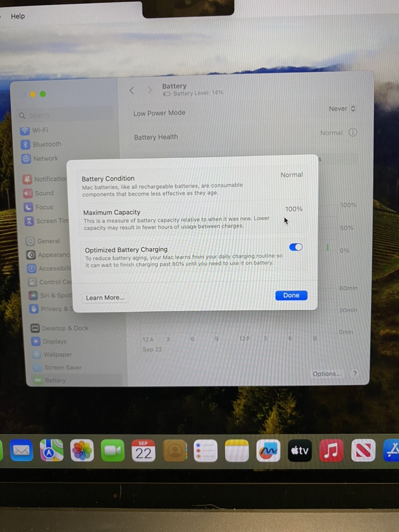Open Focus settings in sidebar
Viewport: 399px width, 532px height.
(x=39, y=207)
